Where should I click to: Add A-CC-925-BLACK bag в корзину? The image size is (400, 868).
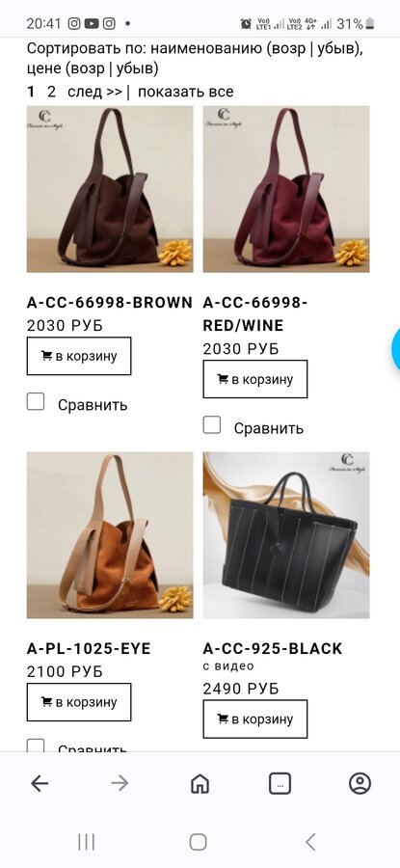[x=255, y=719]
